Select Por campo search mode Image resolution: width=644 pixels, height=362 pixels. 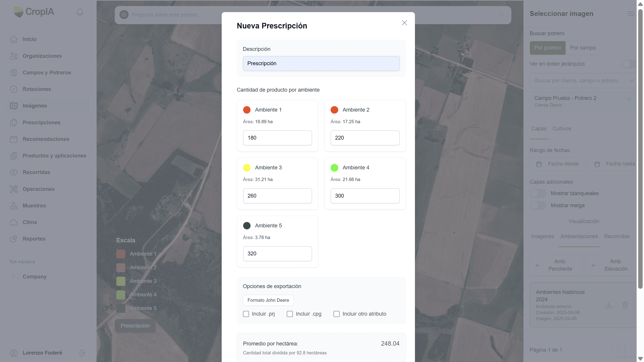click(582, 47)
